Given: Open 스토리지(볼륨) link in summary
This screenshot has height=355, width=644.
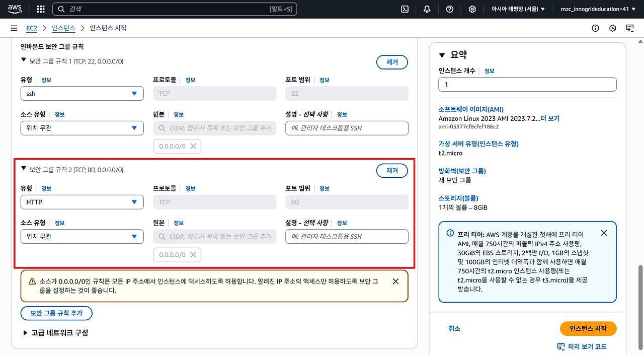Looking at the screenshot, I should (x=458, y=198).
